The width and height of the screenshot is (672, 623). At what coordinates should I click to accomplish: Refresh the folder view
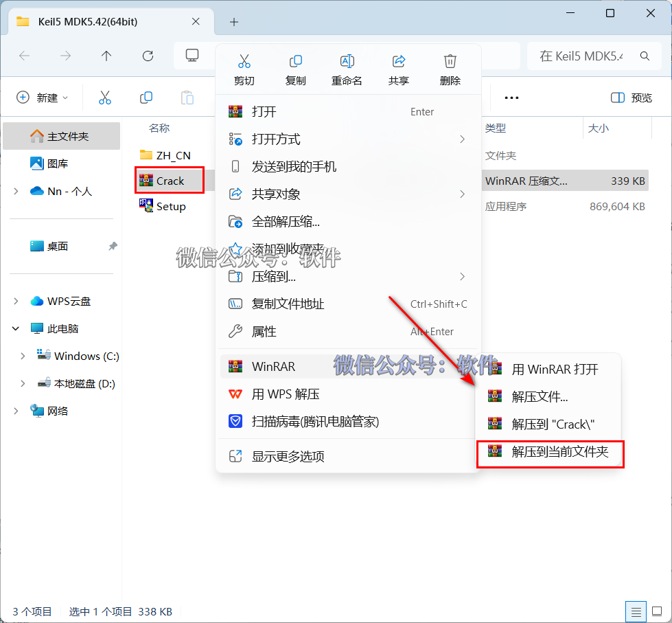pos(148,56)
